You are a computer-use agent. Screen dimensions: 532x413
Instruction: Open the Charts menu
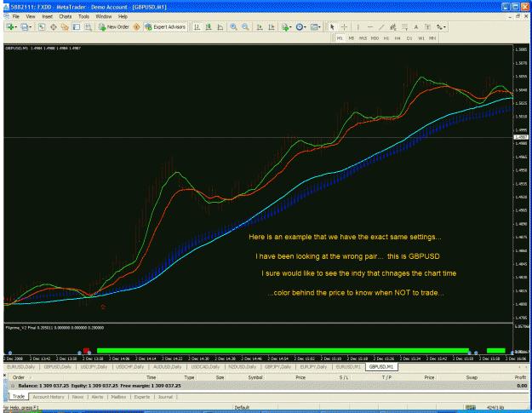pos(66,16)
